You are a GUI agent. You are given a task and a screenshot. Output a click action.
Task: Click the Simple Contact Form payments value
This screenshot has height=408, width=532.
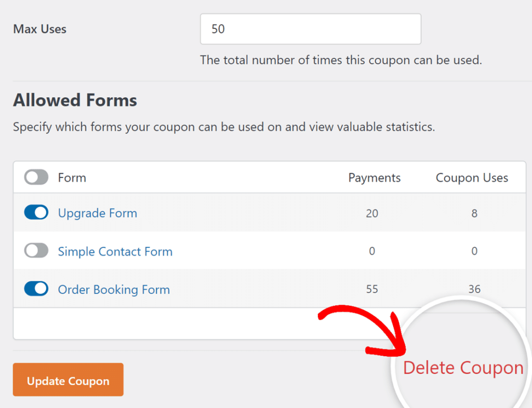click(372, 251)
